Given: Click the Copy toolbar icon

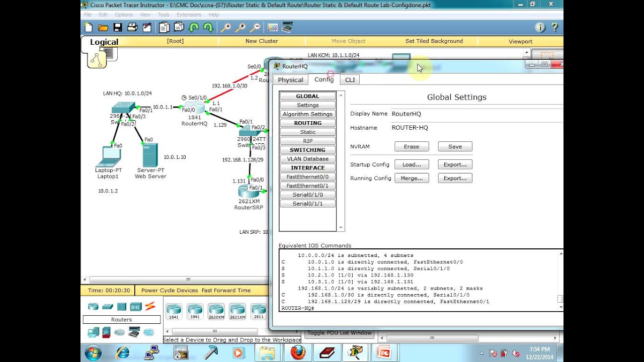Looking at the screenshot, I should pos(165,28).
